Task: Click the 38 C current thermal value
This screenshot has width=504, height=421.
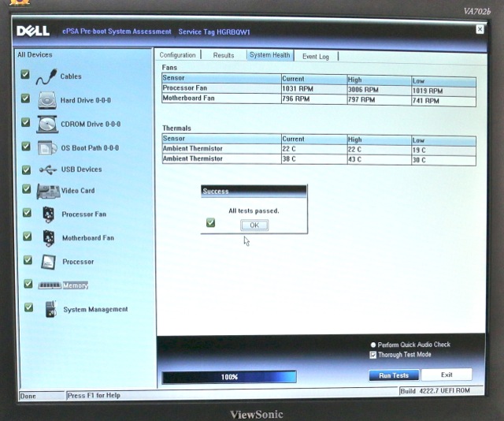Action: click(x=289, y=159)
